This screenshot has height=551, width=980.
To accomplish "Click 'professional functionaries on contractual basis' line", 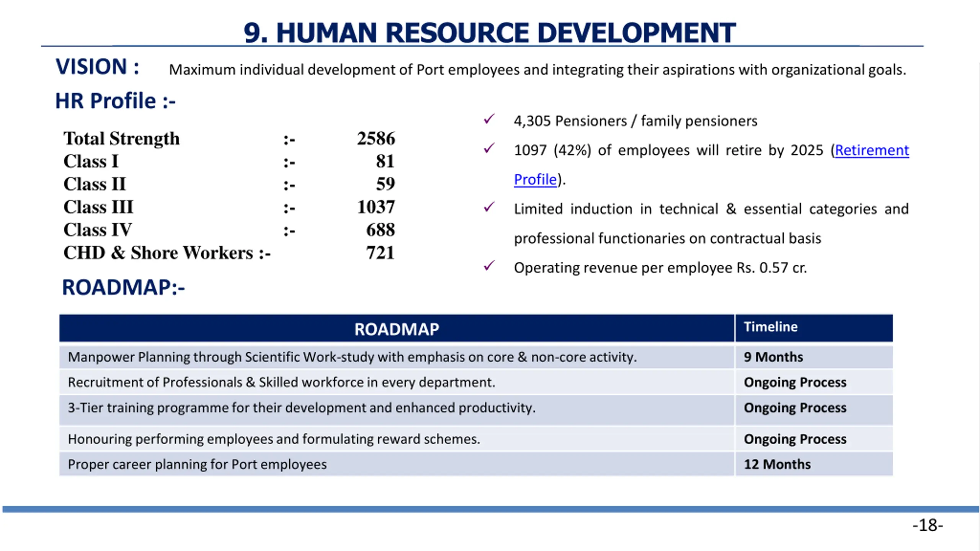I will coord(668,238).
